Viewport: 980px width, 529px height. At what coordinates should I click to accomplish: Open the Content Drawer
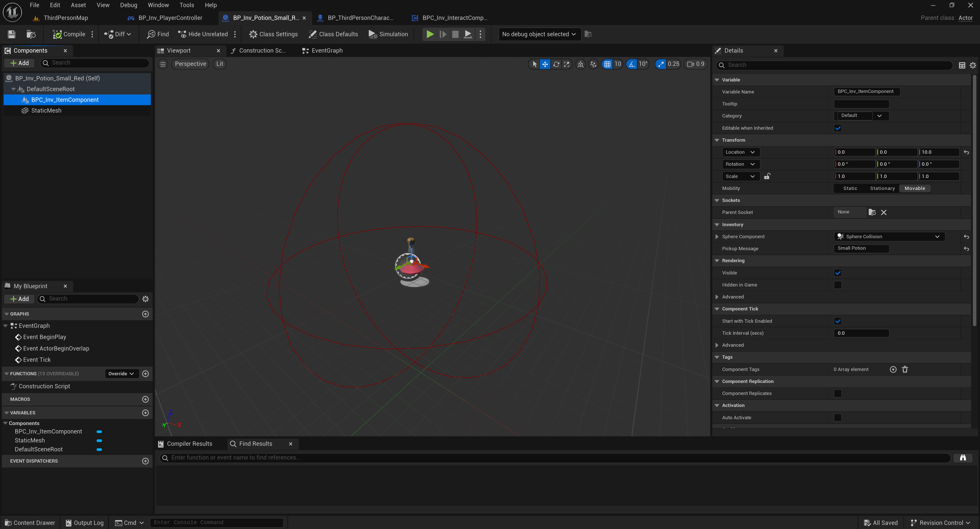click(x=30, y=523)
